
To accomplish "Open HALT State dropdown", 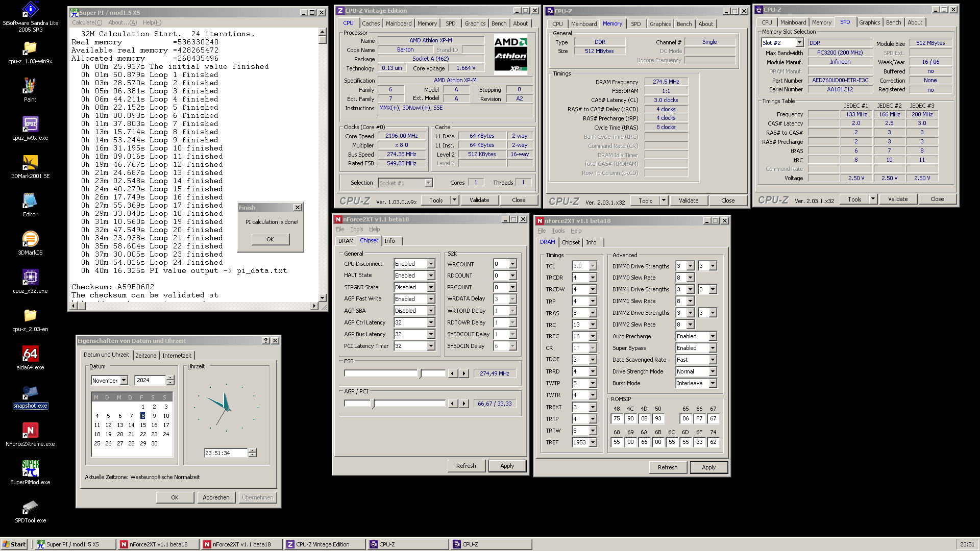I will click(431, 275).
